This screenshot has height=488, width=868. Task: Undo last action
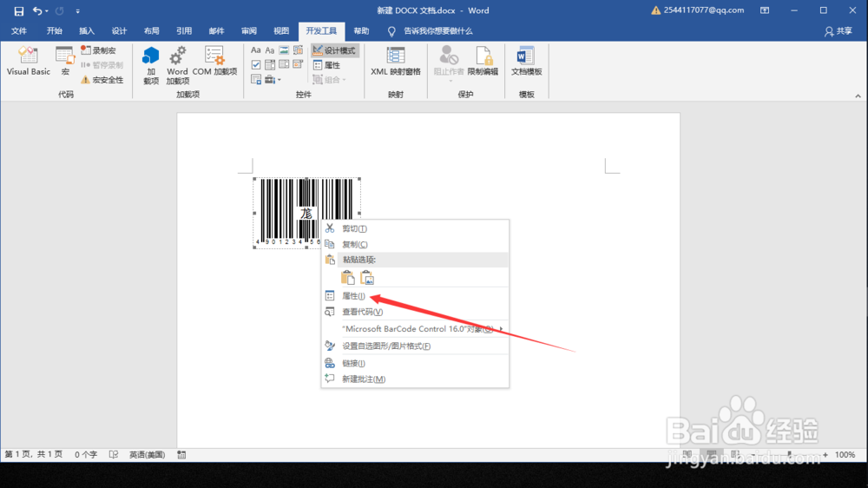37,10
